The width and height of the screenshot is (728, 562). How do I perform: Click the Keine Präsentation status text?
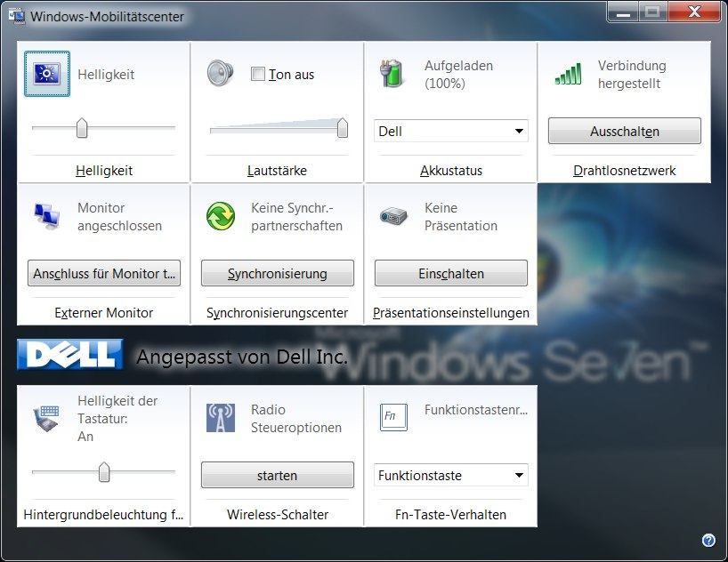click(x=461, y=217)
